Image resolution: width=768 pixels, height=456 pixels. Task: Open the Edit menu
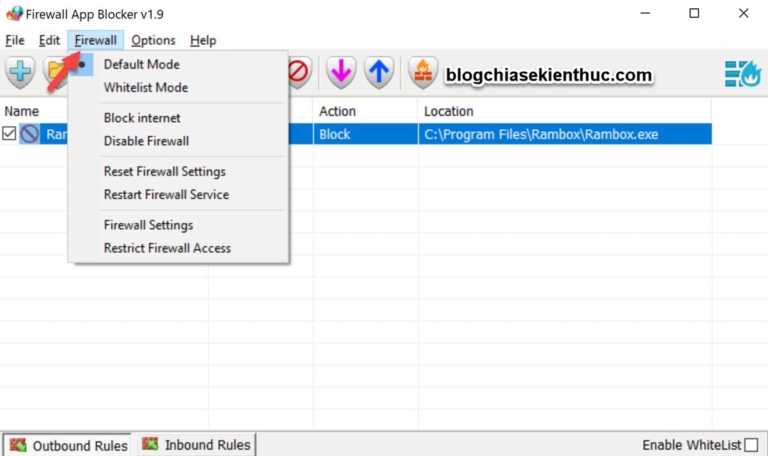(49, 40)
